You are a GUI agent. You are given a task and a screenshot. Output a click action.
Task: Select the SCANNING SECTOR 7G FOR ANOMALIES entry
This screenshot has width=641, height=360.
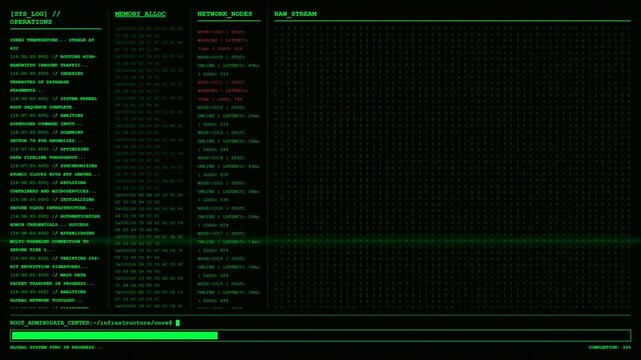point(46,136)
